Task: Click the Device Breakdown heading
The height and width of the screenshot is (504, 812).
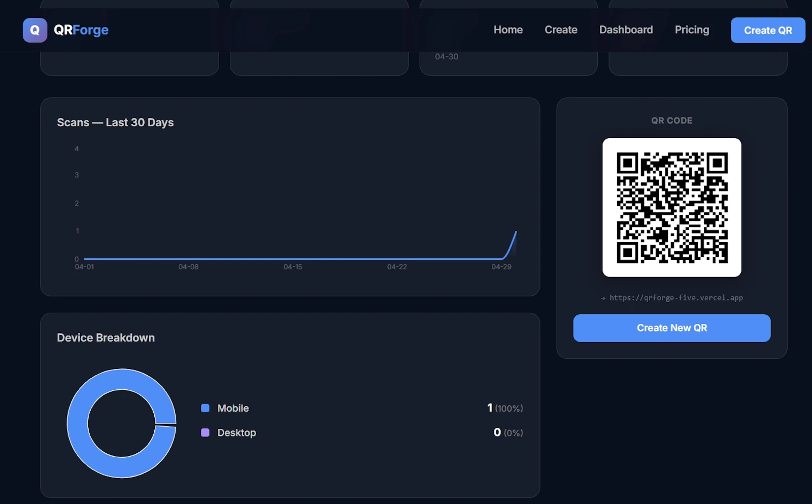Action: (106, 338)
